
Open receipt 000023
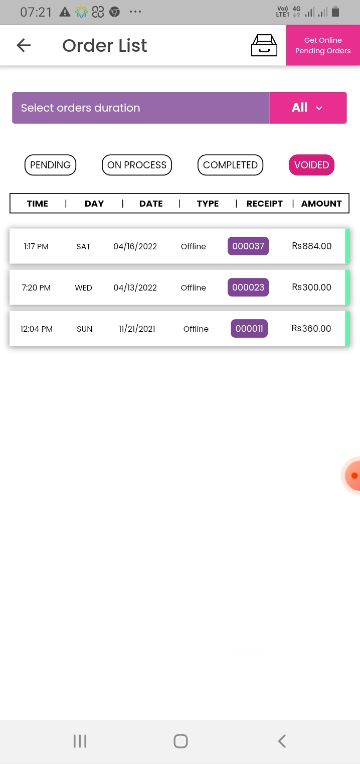click(x=248, y=287)
